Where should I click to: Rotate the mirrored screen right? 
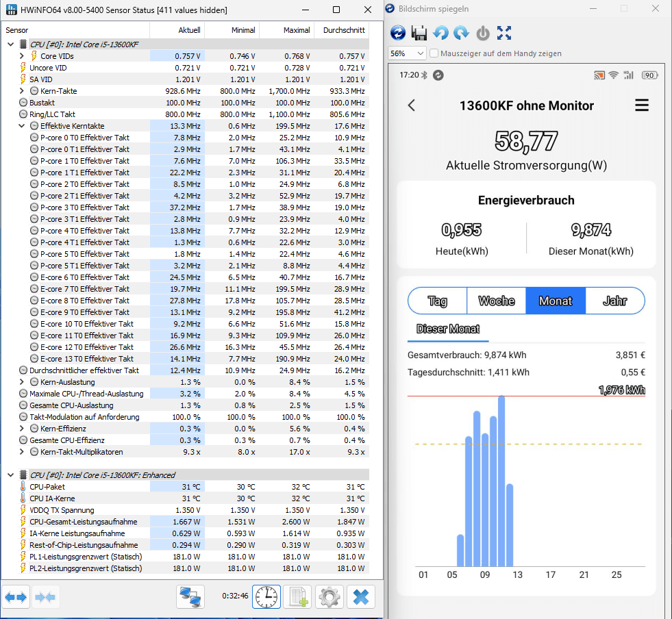click(x=461, y=33)
